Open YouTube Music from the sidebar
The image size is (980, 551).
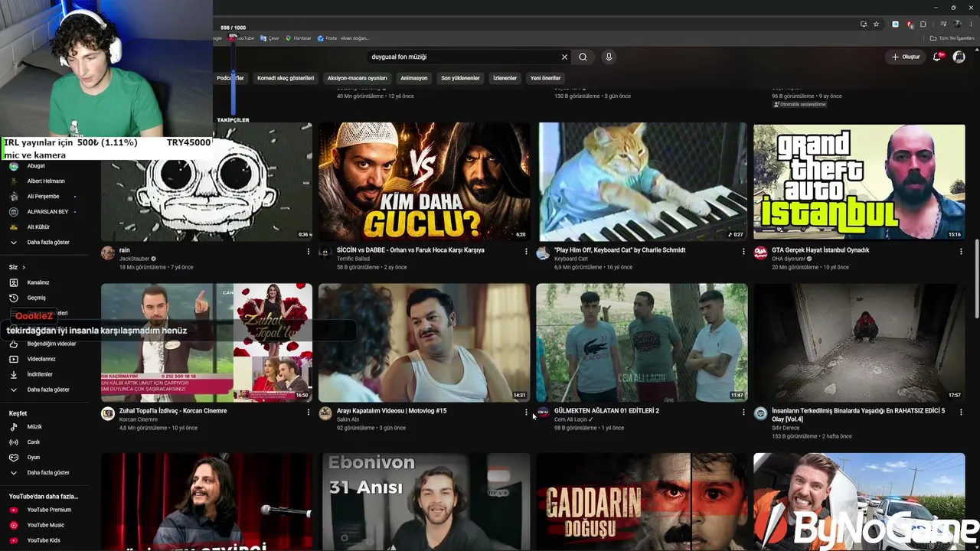coord(44,525)
